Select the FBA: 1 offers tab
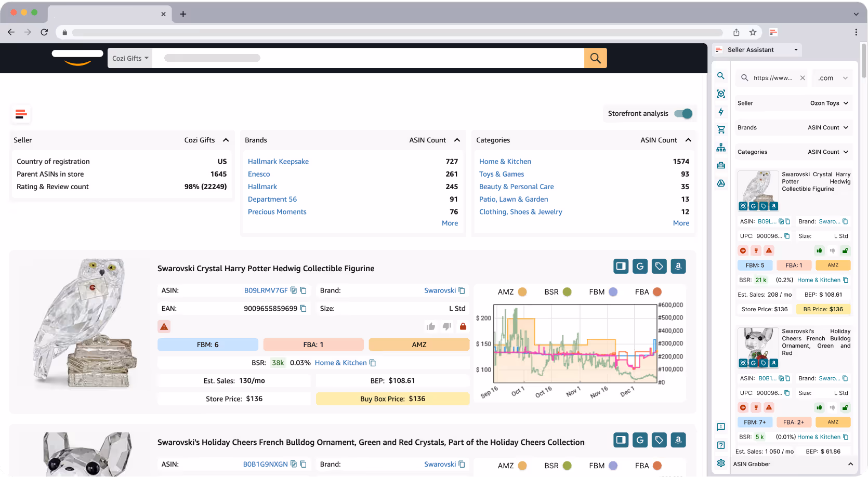Image resolution: width=868 pixels, height=477 pixels. [x=313, y=344]
